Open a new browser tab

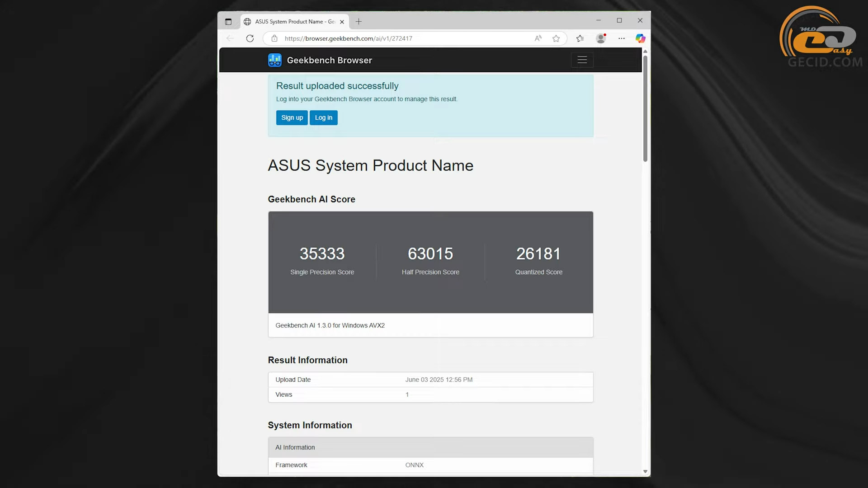(x=359, y=21)
